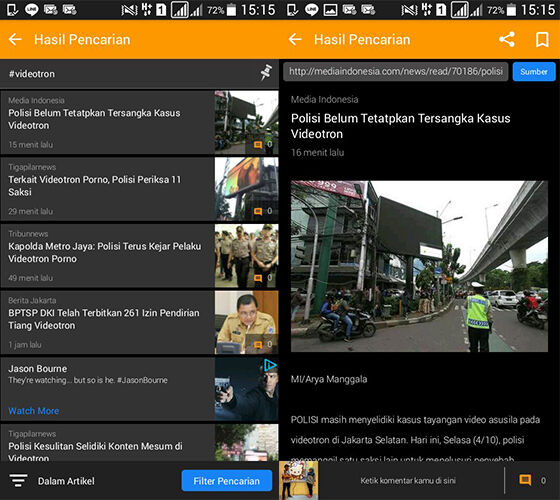Go back from search results list screen
Viewport: 560px width, 500px height.
tap(15, 39)
